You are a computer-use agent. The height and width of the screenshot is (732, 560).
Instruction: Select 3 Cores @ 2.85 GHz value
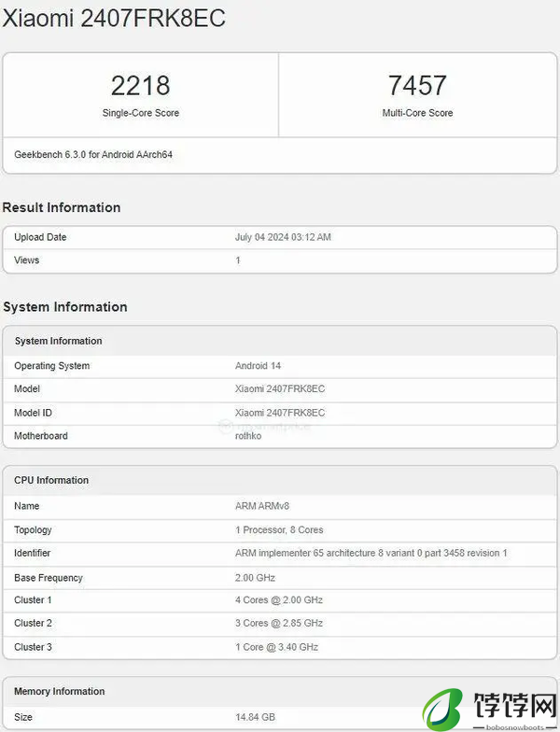279,624
